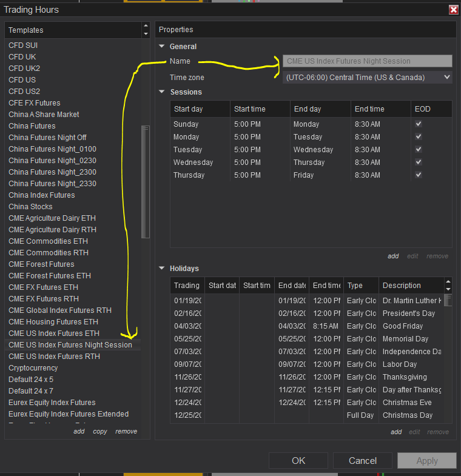This screenshot has height=476, width=461.
Task: Click edit link under Sessions table
Action: coord(412,256)
